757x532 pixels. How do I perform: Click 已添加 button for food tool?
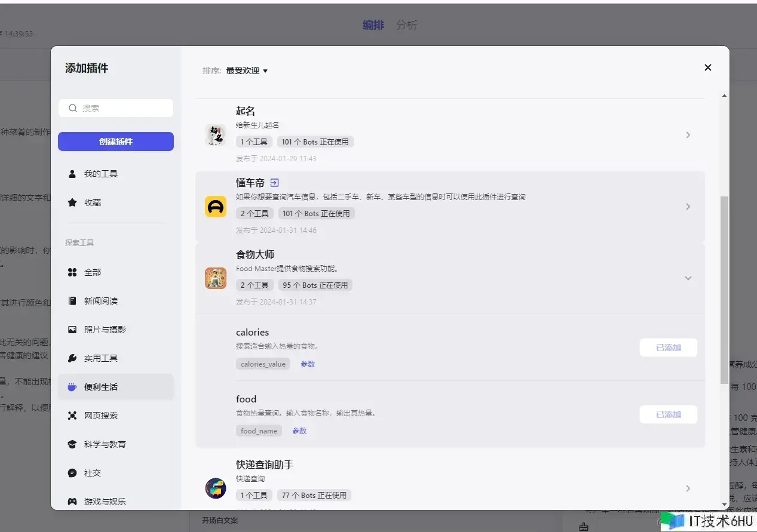pyautogui.click(x=668, y=414)
